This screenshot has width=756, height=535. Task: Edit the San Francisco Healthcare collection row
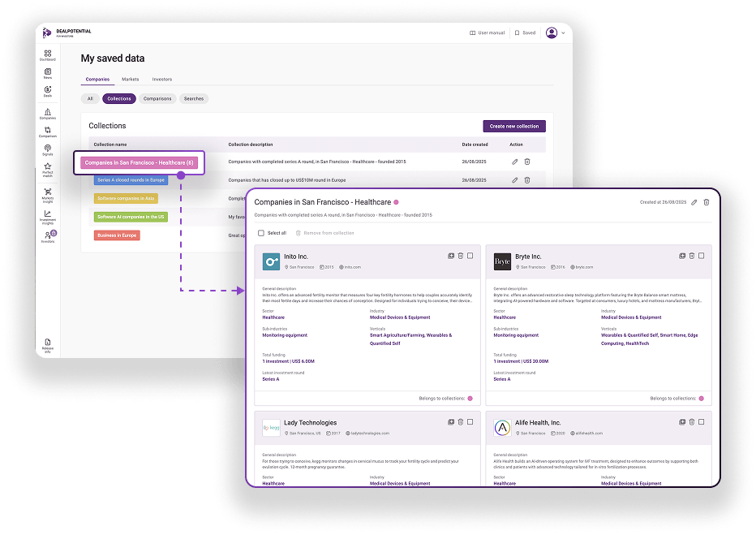[x=514, y=162]
